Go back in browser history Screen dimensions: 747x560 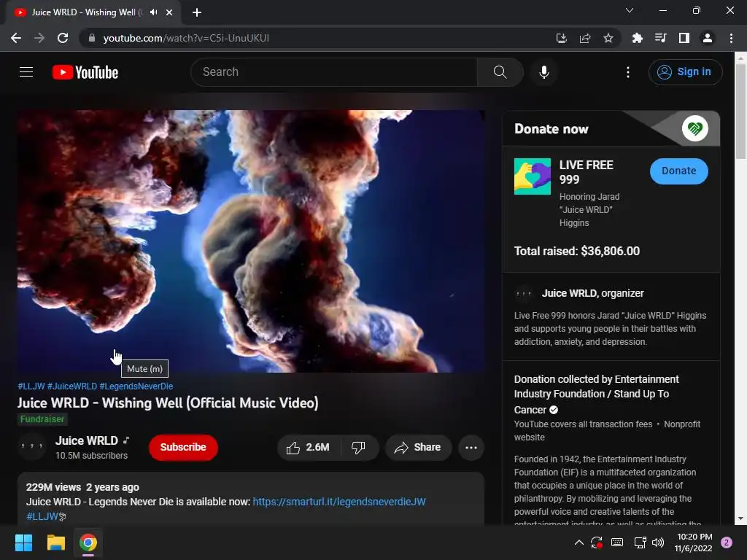coord(16,38)
